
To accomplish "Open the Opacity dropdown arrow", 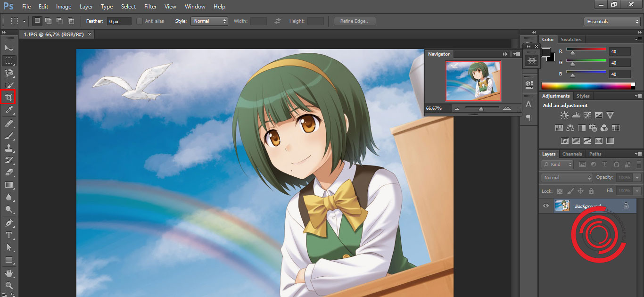I will click(x=637, y=178).
